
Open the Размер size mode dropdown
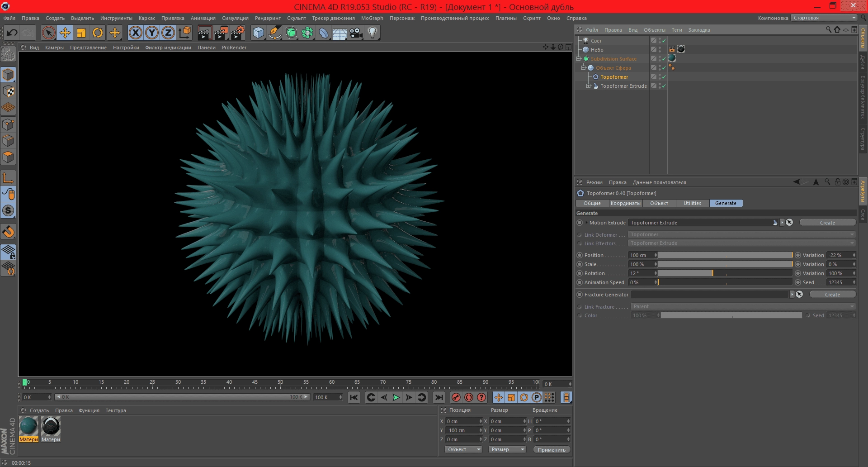[507, 449]
